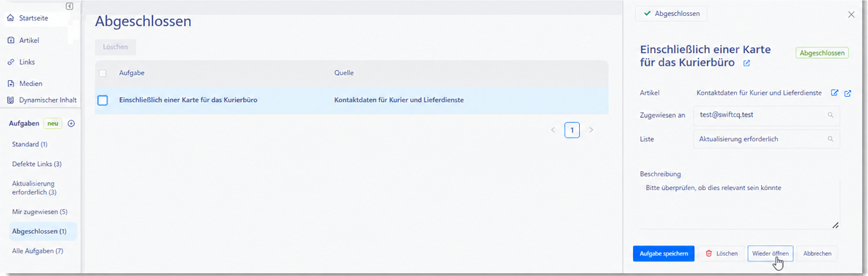Click the article name in the detail panel
This screenshot has width=868, height=276.
click(x=758, y=93)
